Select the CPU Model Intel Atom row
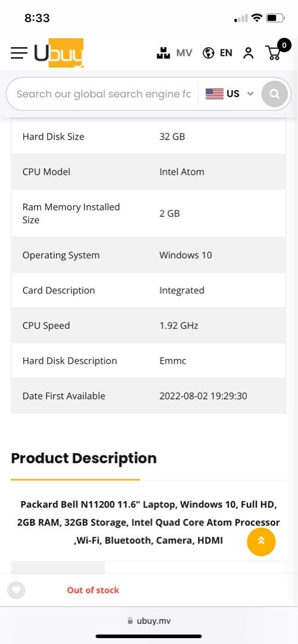298x644 pixels. point(148,172)
